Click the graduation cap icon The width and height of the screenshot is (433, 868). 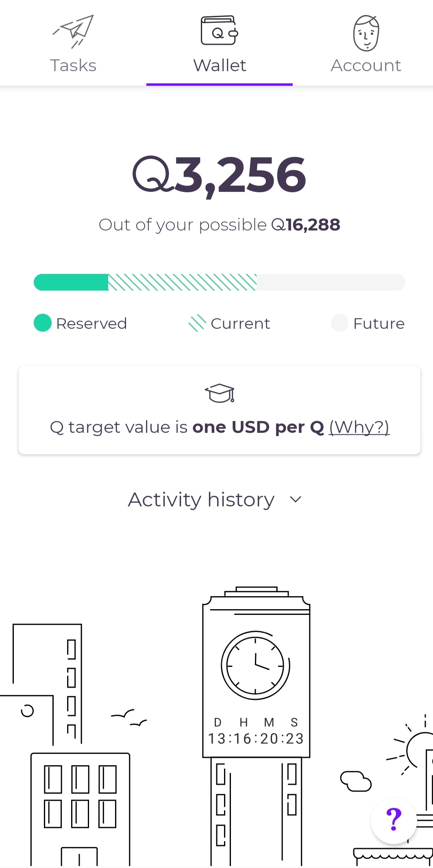[220, 393]
